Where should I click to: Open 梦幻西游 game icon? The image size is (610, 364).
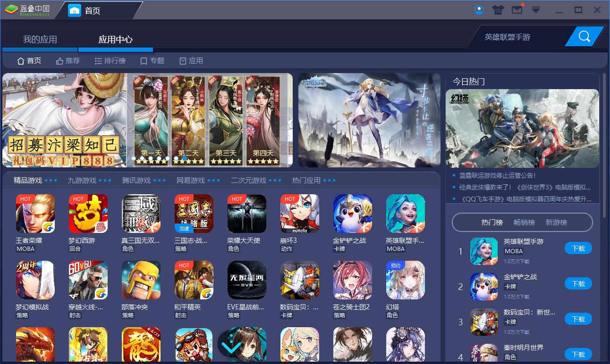pyautogui.click(x=88, y=214)
